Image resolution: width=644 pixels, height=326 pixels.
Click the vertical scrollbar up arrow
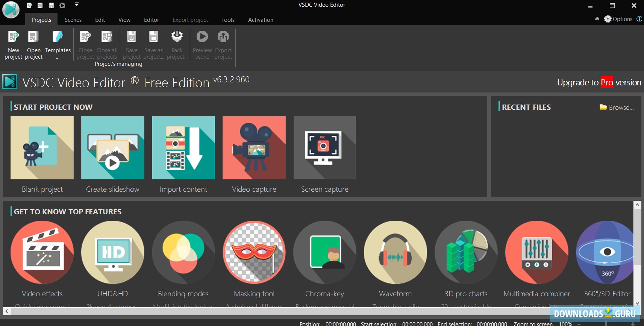[637, 205]
